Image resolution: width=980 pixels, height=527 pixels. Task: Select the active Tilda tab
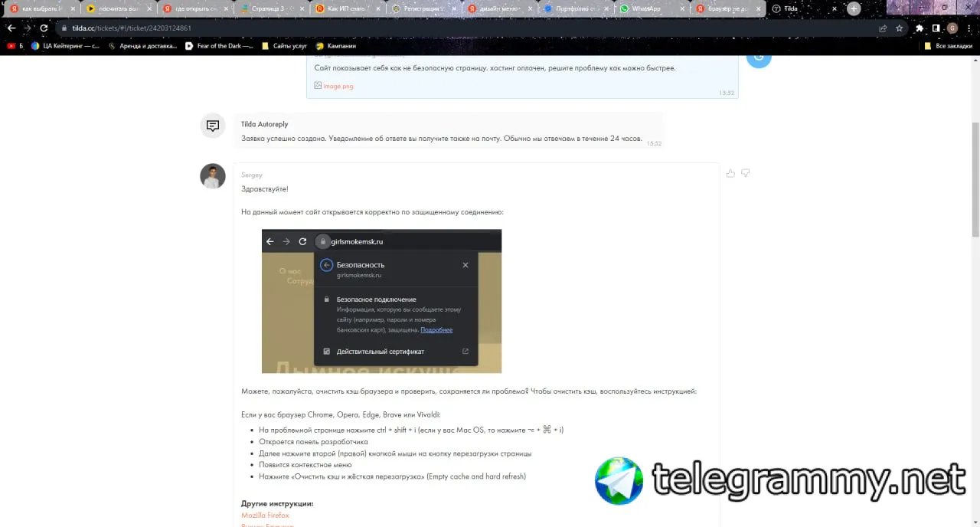click(x=803, y=9)
